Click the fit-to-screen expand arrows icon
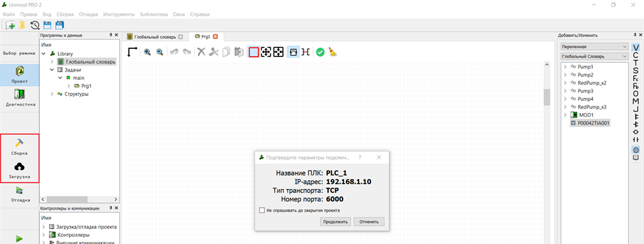Image resolution: width=644 pixels, height=244 pixels. 279,52
